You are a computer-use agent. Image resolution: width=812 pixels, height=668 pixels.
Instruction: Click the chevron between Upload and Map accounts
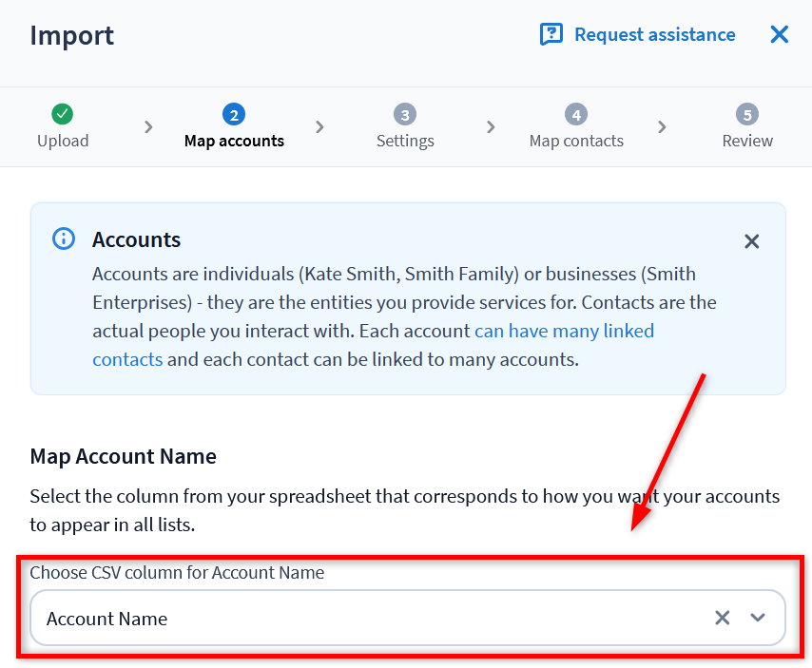pyautogui.click(x=148, y=126)
